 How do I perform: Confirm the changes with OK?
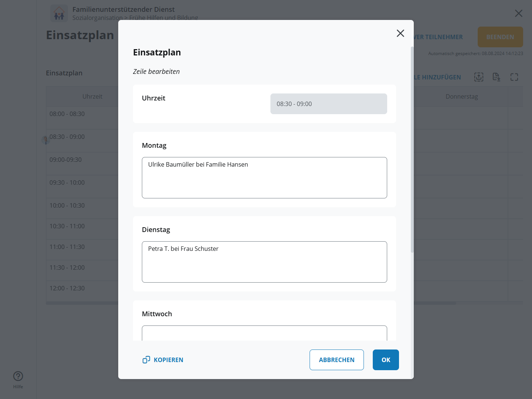tap(385, 360)
